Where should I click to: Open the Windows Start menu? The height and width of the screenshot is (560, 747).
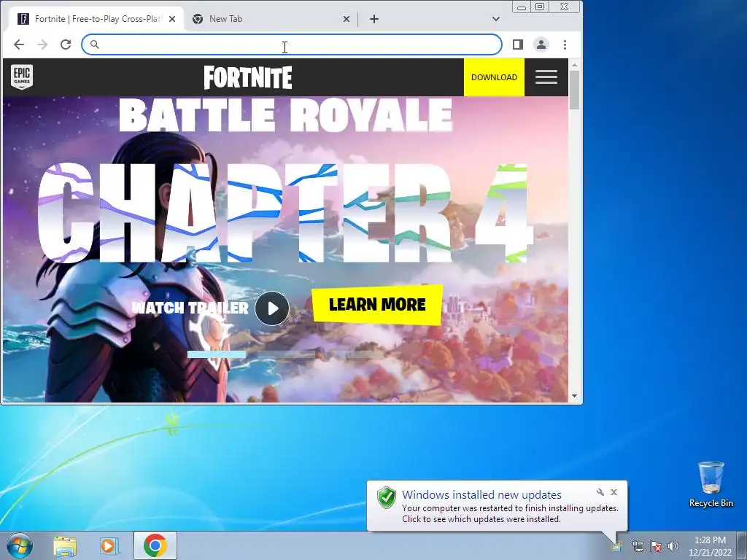pos(19,545)
